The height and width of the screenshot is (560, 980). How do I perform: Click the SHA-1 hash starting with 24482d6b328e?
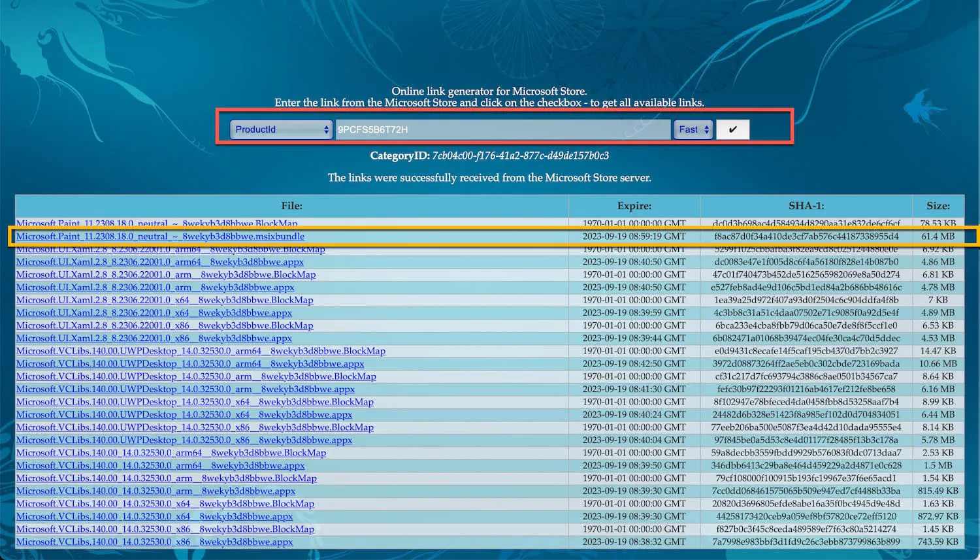point(806,415)
